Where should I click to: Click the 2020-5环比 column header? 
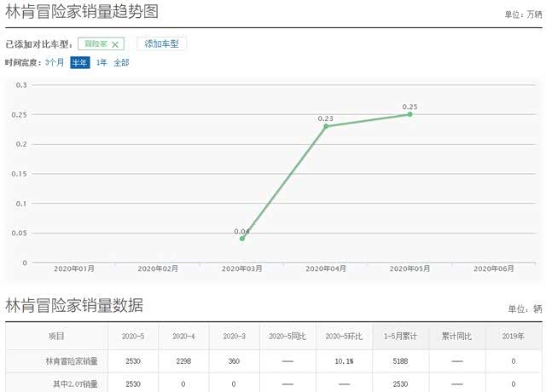point(344,337)
